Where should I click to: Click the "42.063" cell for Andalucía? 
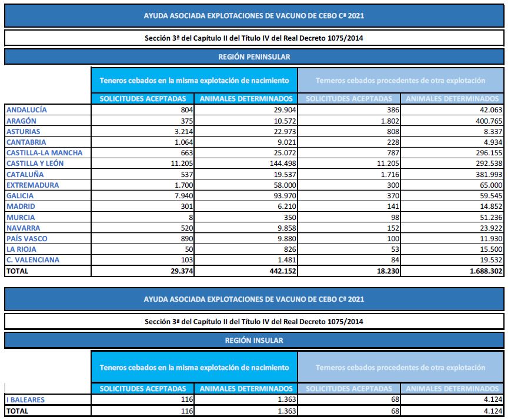(491, 110)
